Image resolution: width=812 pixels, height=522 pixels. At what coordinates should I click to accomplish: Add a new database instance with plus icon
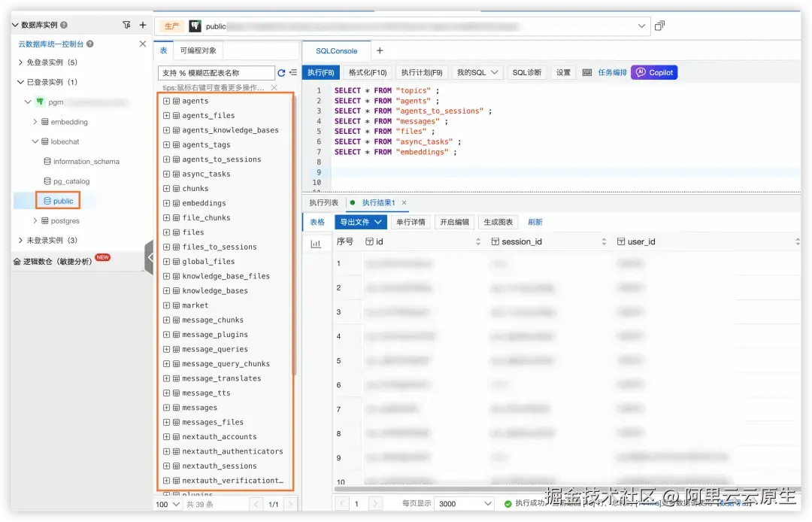(143, 25)
